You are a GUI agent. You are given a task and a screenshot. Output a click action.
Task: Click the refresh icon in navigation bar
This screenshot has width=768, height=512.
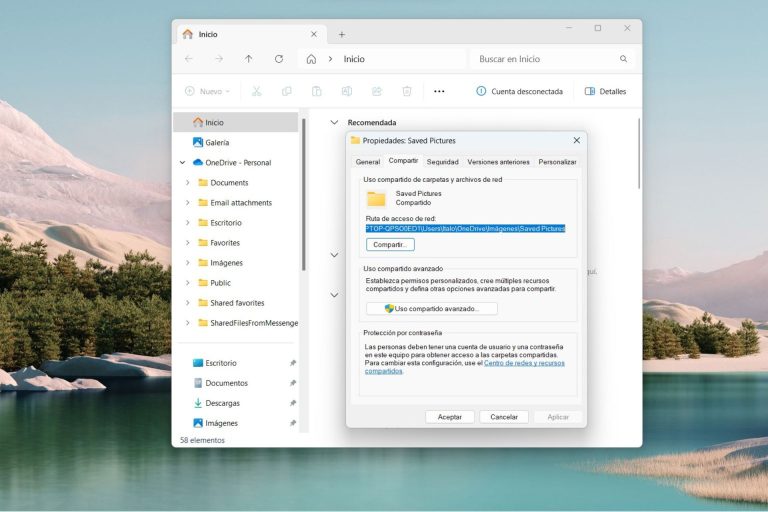[279, 59]
